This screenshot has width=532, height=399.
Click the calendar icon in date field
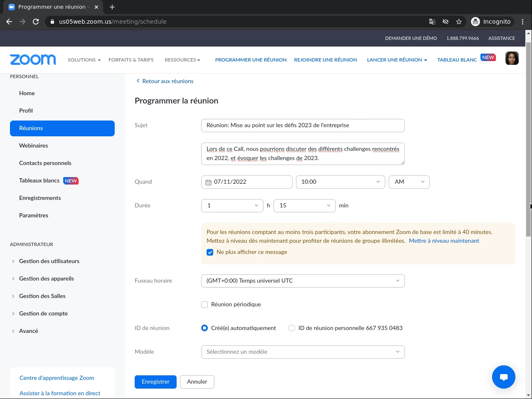209,182
